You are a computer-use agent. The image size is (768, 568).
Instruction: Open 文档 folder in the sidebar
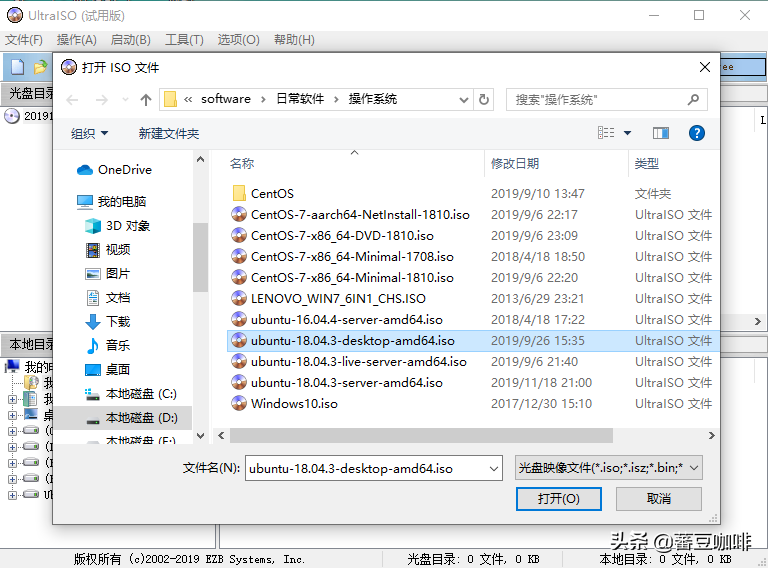tap(108, 298)
